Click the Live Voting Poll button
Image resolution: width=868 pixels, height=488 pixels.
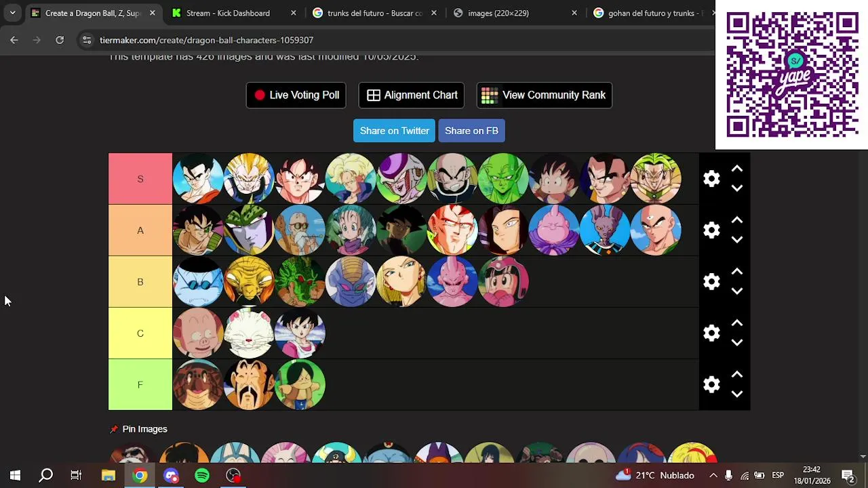[296, 96]
